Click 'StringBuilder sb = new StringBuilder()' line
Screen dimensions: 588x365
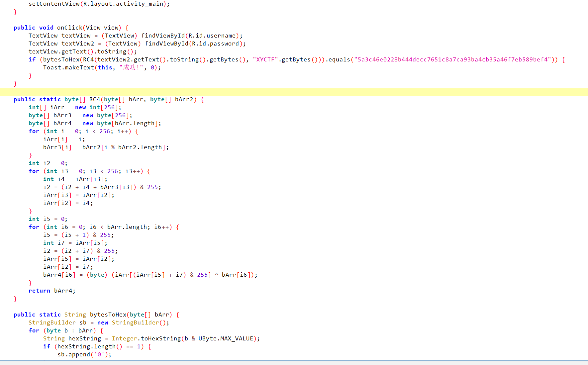click(99, 322)
